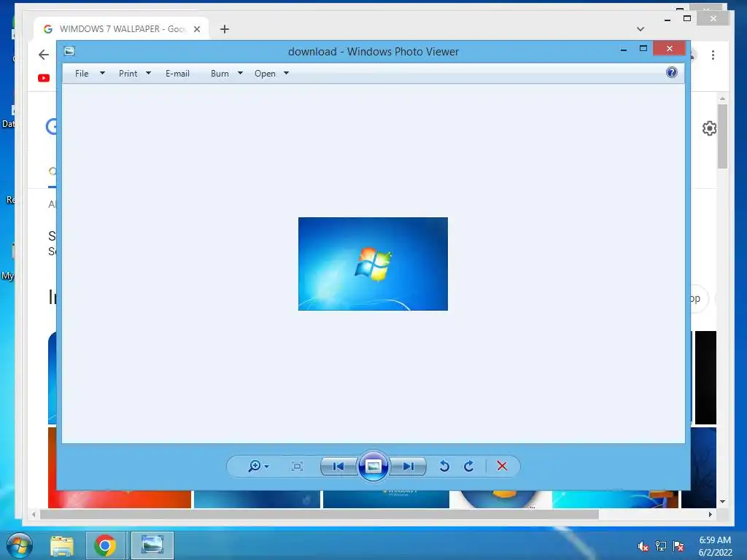Image resolution: width=747 pixels, height=560 pixels.
Task: Click Chrome's vertical scrollbar thumb
Action: [722, 136]
